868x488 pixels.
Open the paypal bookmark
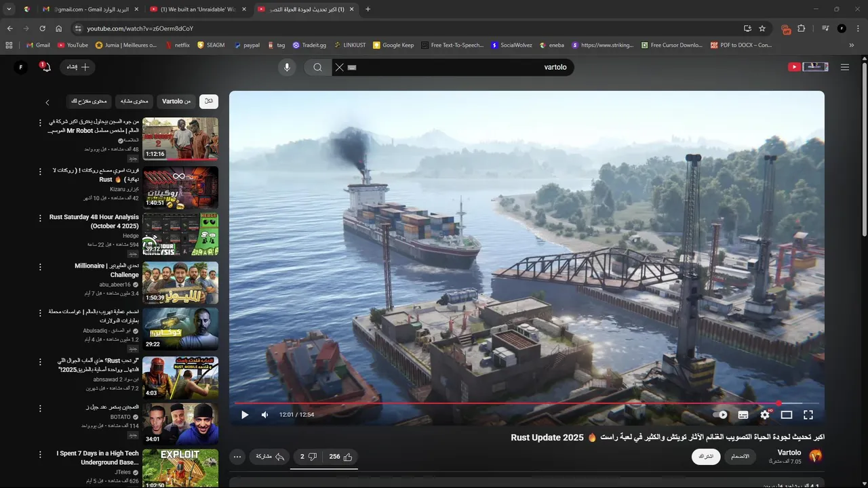[247, 45]
